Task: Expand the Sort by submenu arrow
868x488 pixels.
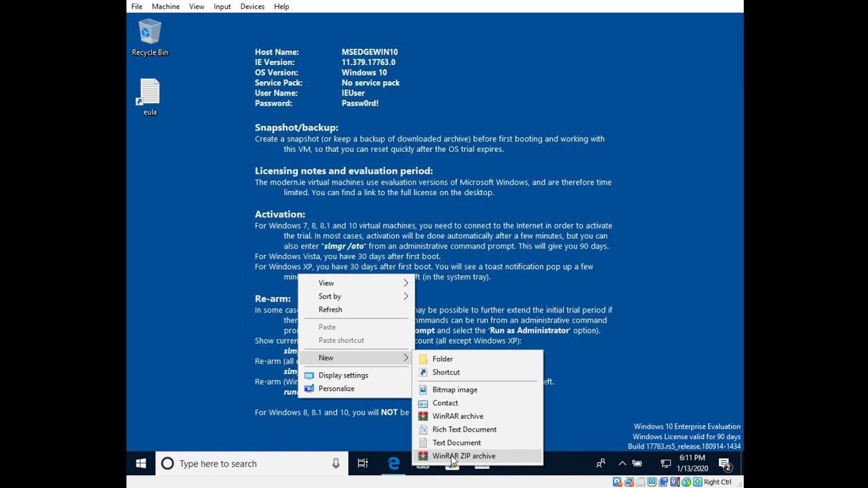Action: [x=406, y=296]
